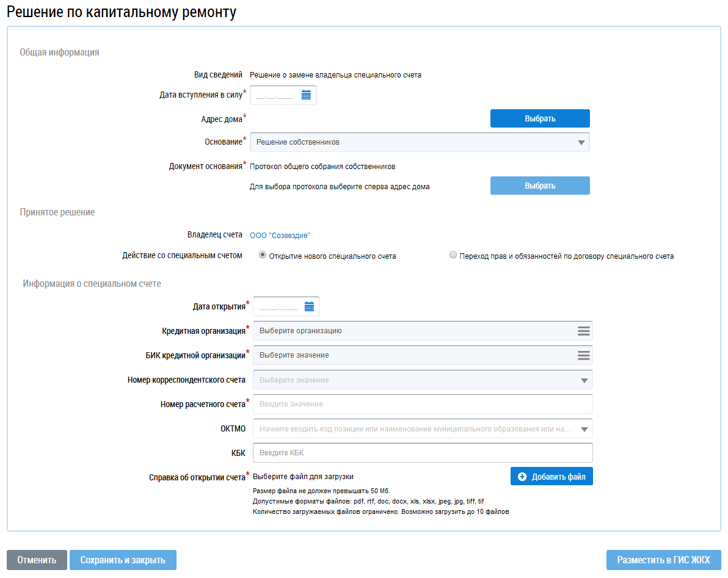Screen dimensions: 728x578
Task: Open calendar for Дата открытия
Action: coord(309,307)
